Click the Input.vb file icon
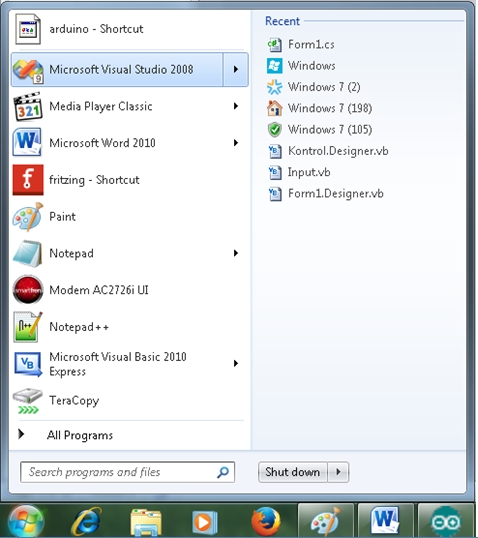 point(275,172)
